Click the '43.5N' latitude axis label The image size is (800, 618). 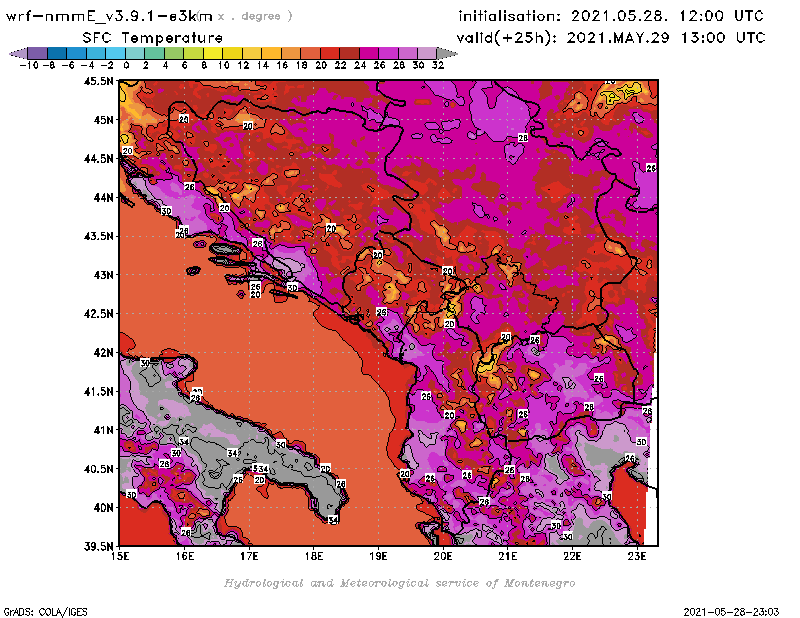point(98,236)
